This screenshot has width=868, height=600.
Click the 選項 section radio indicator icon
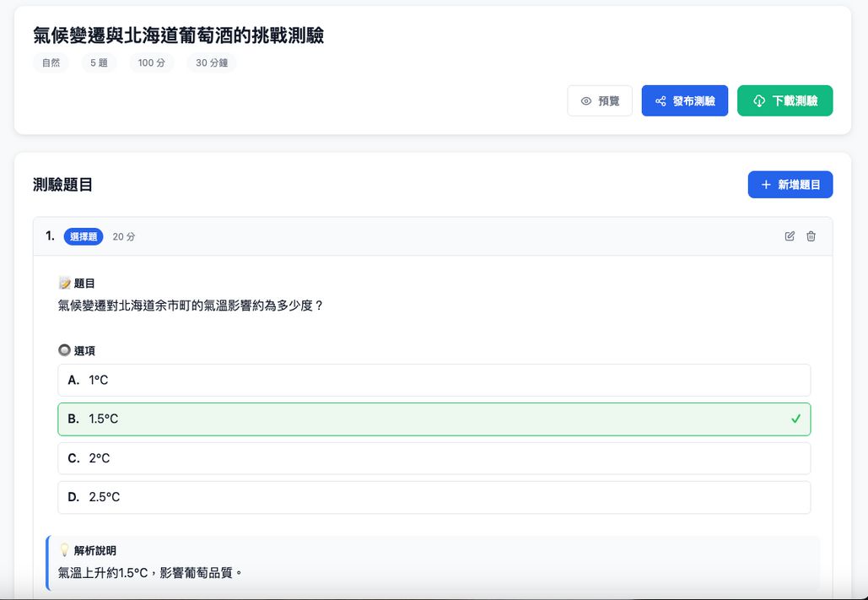pyautogui.click(x=63, y=350)
